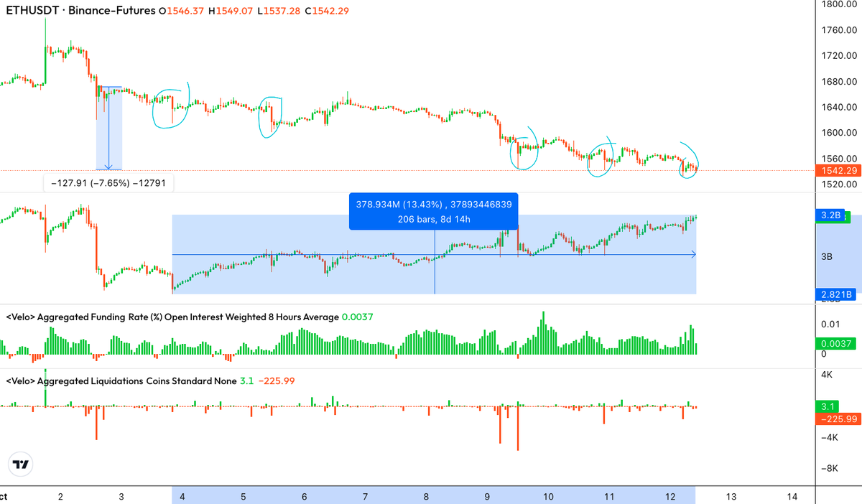Click date 12 on the time axis
This screenshot has height=504, width=862.
(670, 497)
